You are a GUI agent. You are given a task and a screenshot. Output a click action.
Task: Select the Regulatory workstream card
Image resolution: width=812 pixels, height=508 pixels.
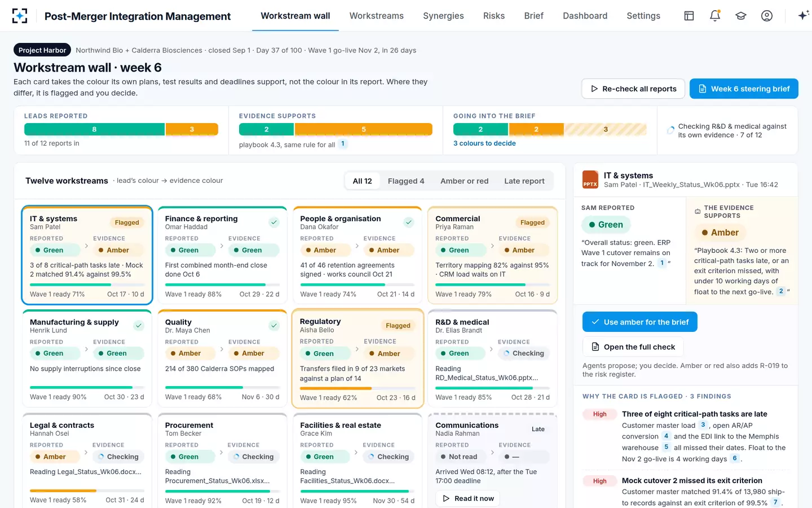point(358,358)
